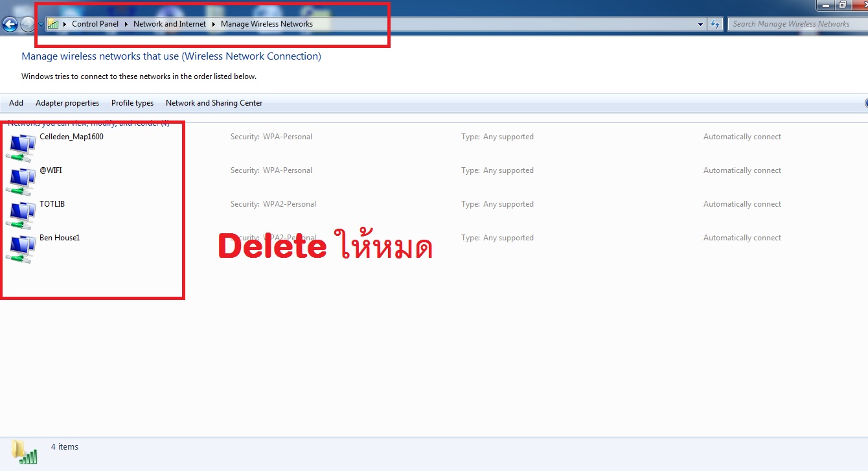Click Type Any supported in Celleden_Map1600 row
Screen dimensions: 868x471
(497, 137)
